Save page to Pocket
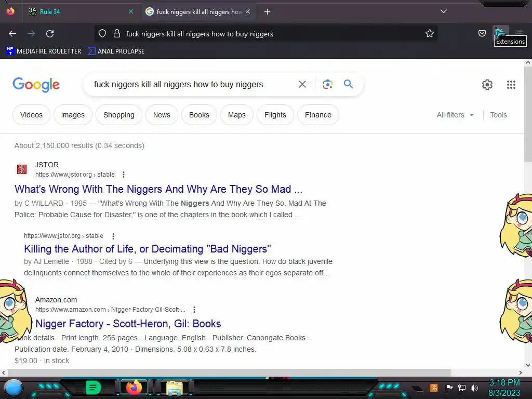 pyautogui.click(x=482, y=33)
